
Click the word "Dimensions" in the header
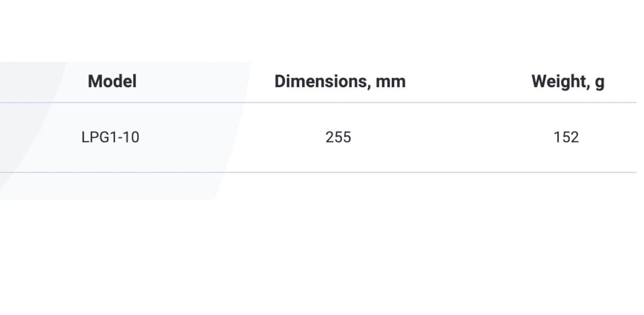(x=321, y=82)
